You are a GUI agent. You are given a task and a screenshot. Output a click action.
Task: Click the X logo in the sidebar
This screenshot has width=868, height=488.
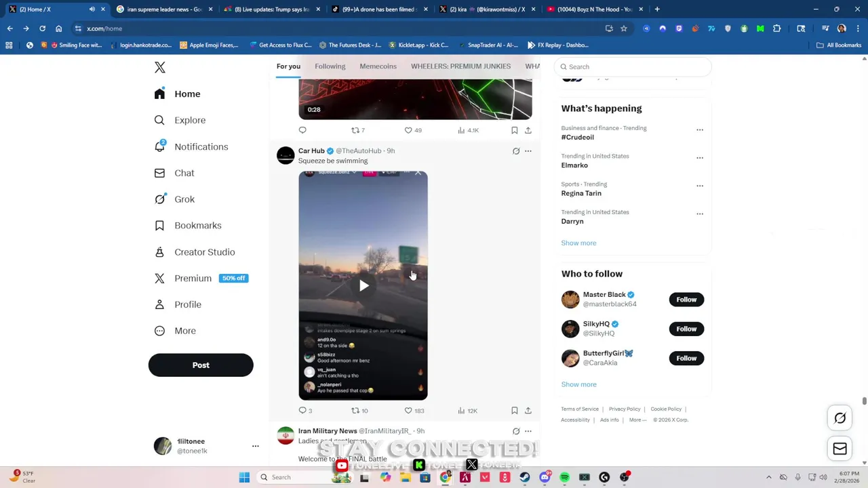(160, 67)
